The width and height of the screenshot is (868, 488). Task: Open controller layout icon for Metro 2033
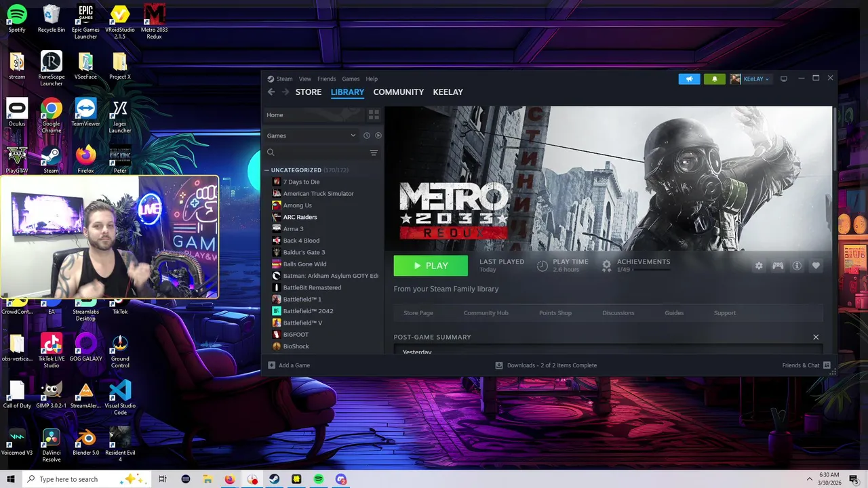[x=778, y=266]
